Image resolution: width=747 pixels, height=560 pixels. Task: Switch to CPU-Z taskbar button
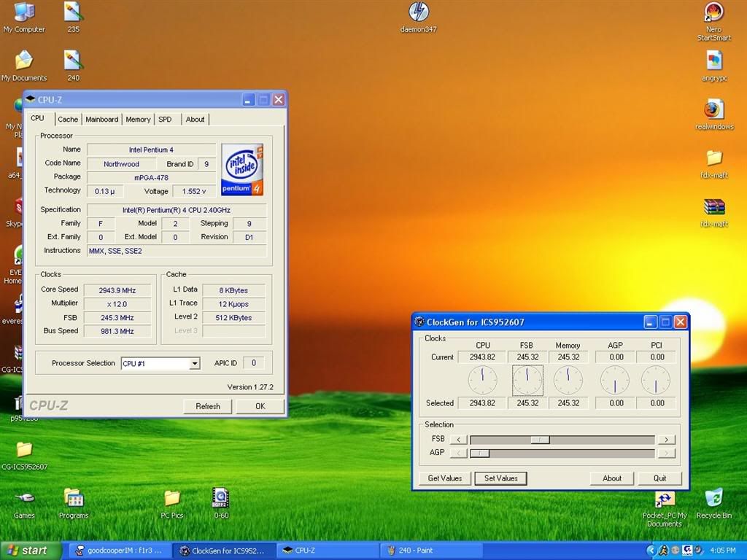(x=327, y=551)
